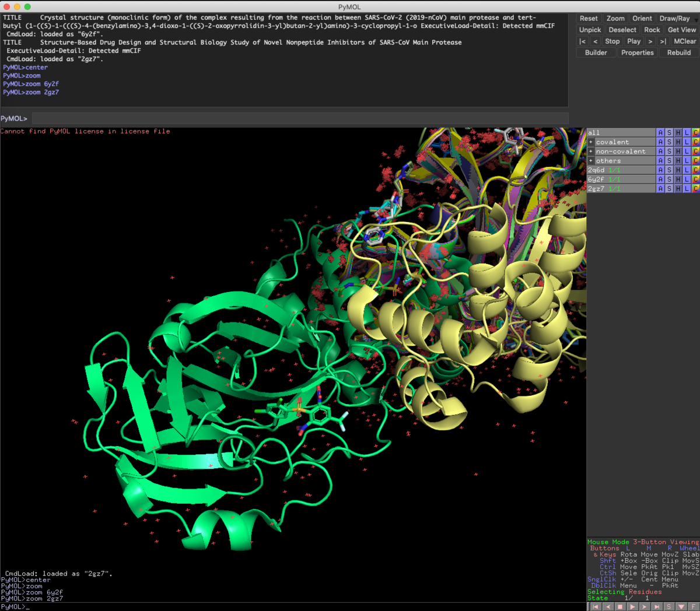
Task: Expand the covalent group with plus
Action: (591, 142)
